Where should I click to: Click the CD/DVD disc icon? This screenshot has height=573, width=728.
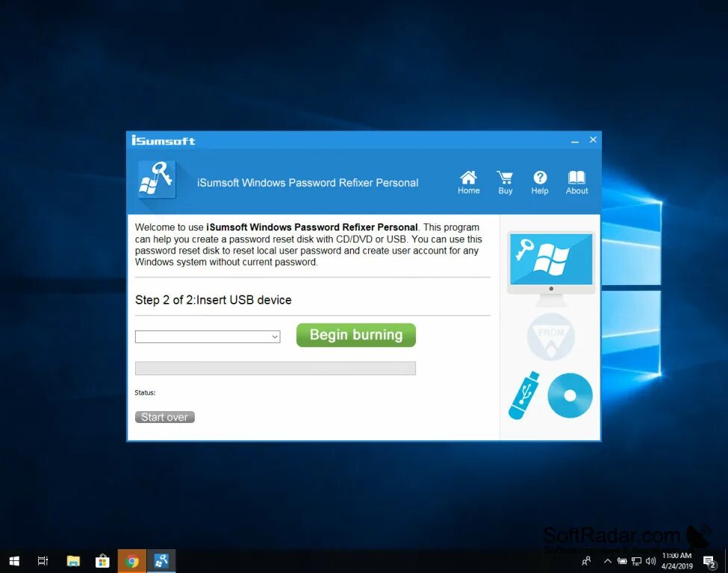570,395
